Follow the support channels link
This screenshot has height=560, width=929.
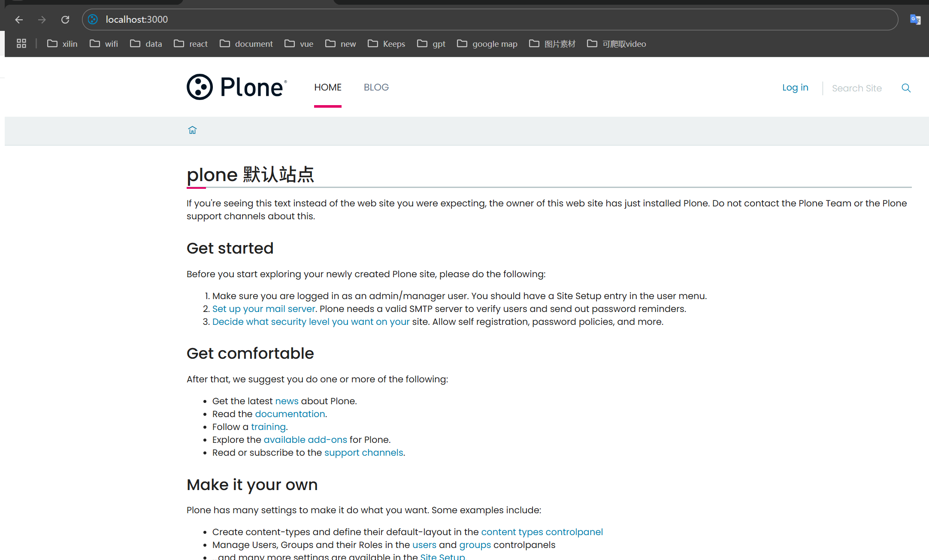363,453
